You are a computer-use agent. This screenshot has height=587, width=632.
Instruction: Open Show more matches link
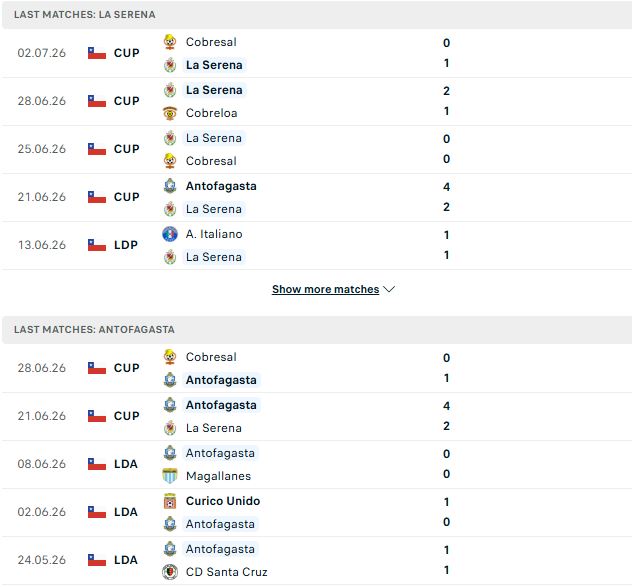[x=325, y=289]
